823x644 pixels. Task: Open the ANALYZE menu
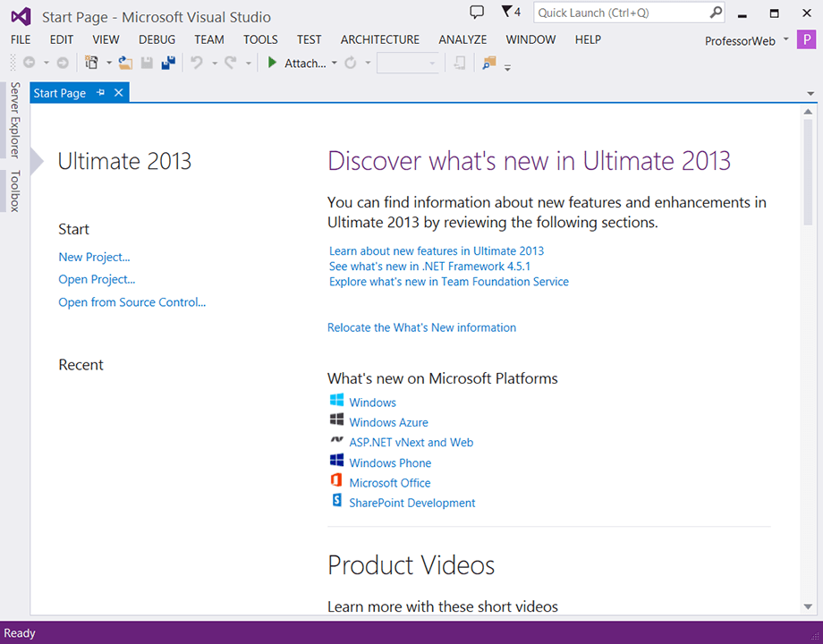pyautogui.click(x=462, y=40)
